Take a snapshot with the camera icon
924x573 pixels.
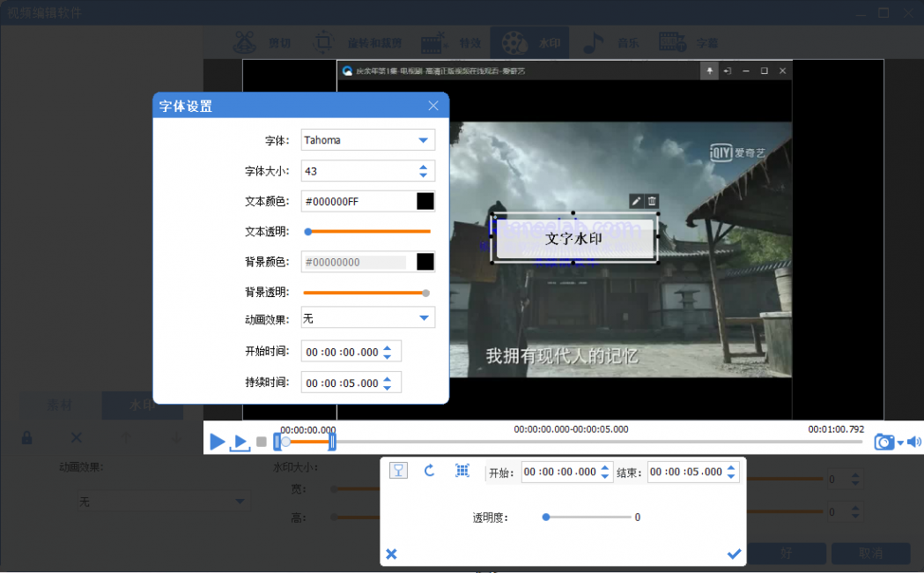click(883, 442)
